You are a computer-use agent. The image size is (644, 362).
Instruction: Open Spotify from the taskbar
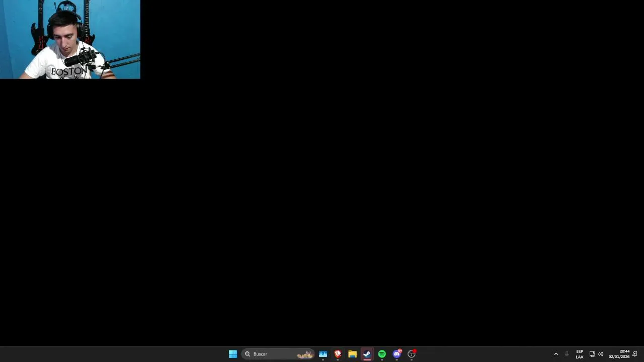click(382, 354)
